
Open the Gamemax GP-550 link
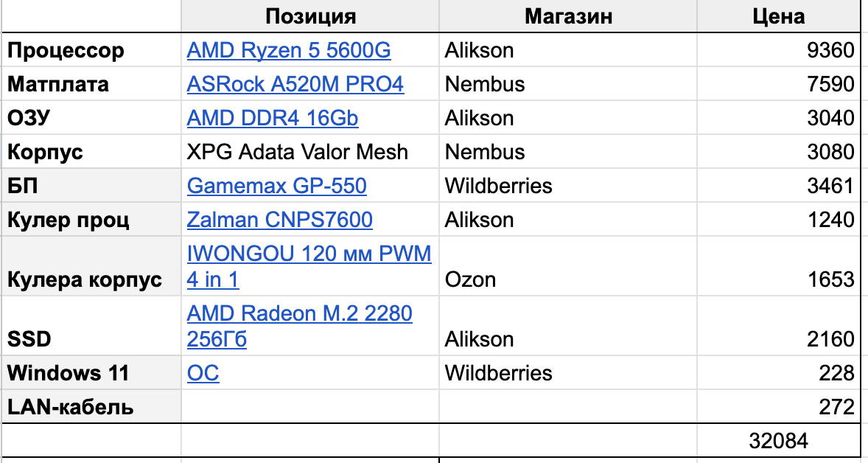pos(277,186)
